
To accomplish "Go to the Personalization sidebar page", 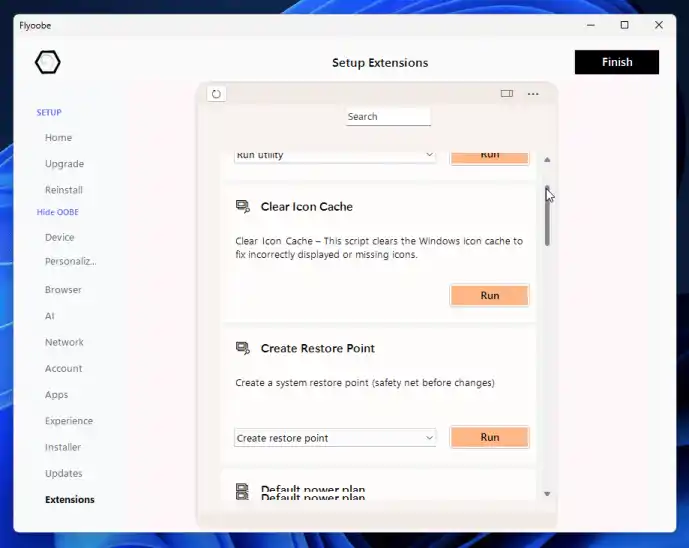I will tap(70, 262).
